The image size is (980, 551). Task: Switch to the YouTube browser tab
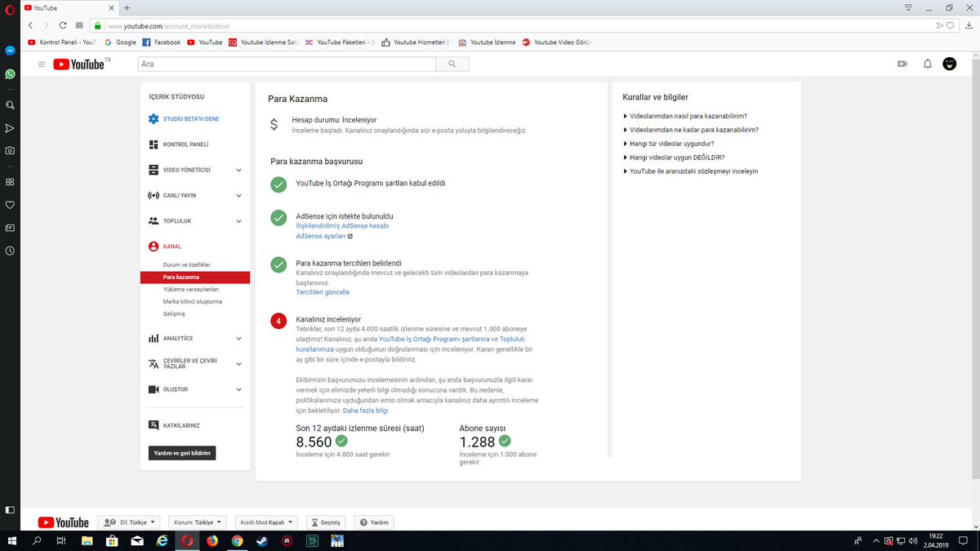[69, 7]
